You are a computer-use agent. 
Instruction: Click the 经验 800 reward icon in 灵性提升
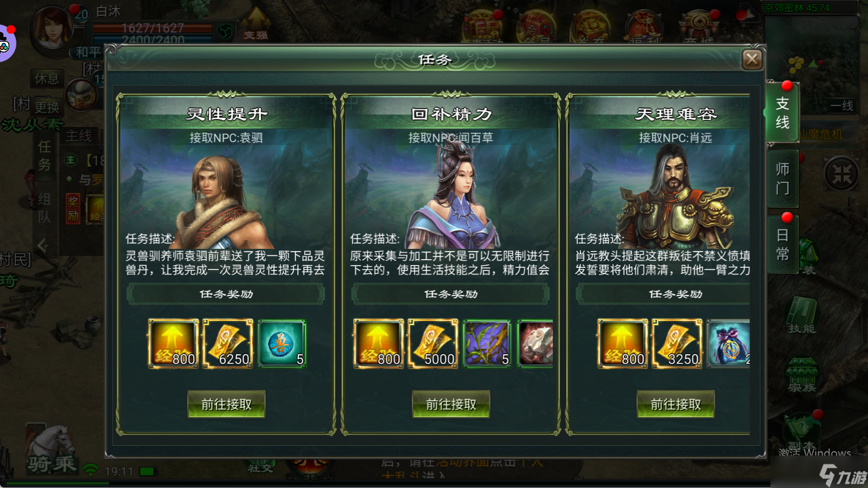pos(173,344)
